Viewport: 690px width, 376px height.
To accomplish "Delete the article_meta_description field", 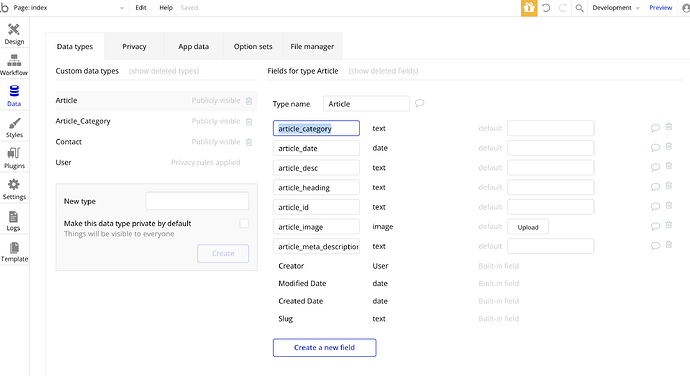I will pyautogui.click(x=669, y=245).
